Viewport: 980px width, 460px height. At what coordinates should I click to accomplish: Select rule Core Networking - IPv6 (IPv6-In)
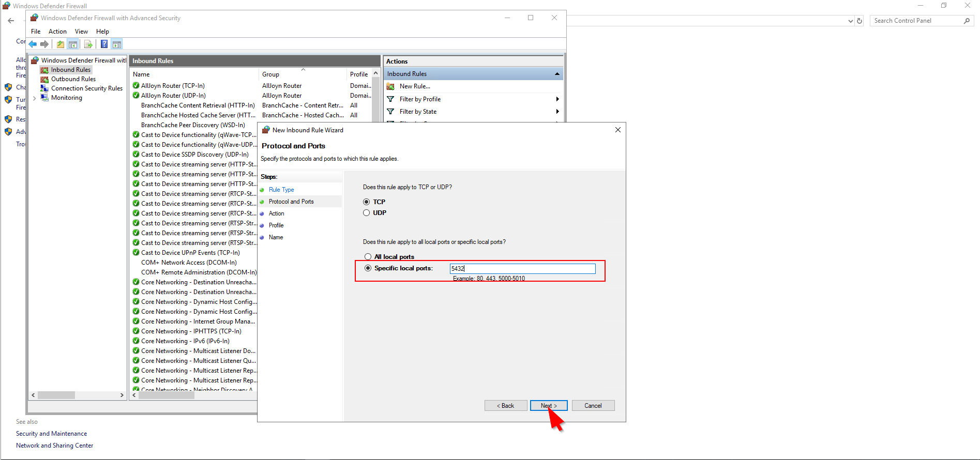pyautogui.click(x=185, y=341)
